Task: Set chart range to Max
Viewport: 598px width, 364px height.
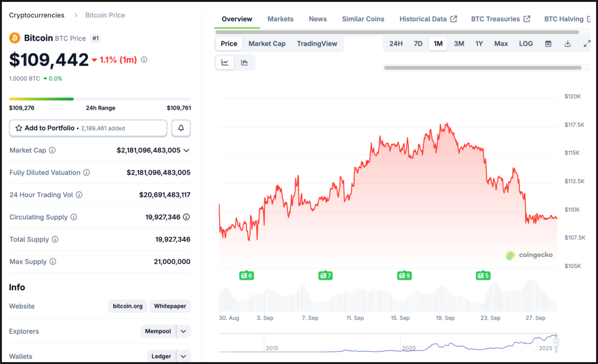Action: [501, 43]
